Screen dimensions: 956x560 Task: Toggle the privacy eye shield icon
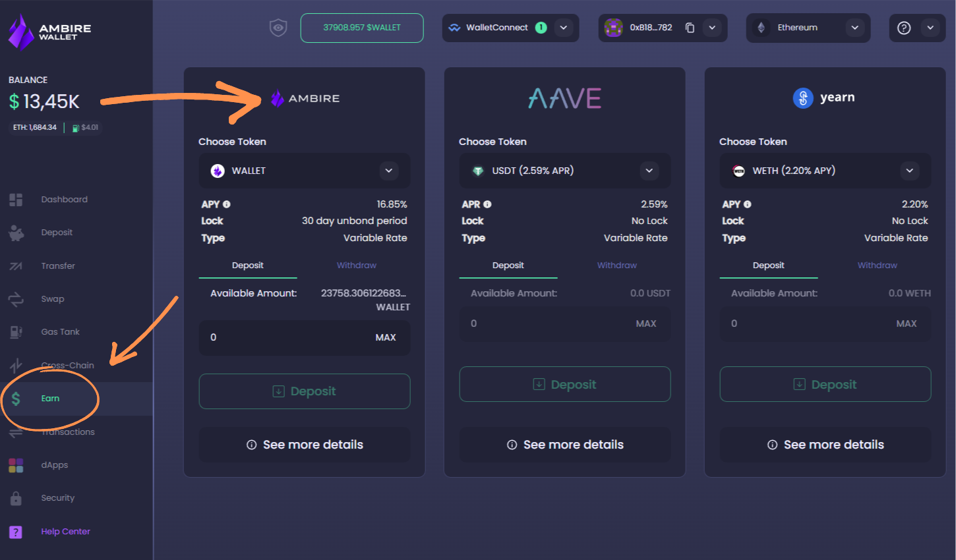(278, 28)
